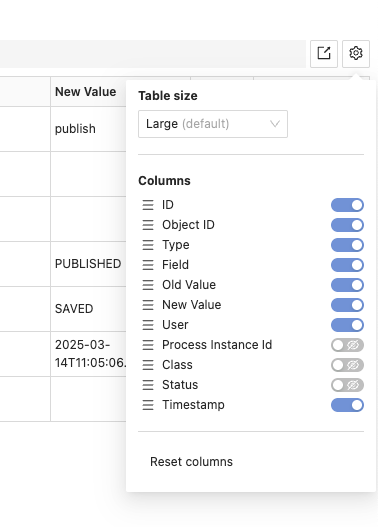The height and width of the screenshot is (527, 378).
Task: Click the drag handle beside Timestamp
Action: point(148,405)
